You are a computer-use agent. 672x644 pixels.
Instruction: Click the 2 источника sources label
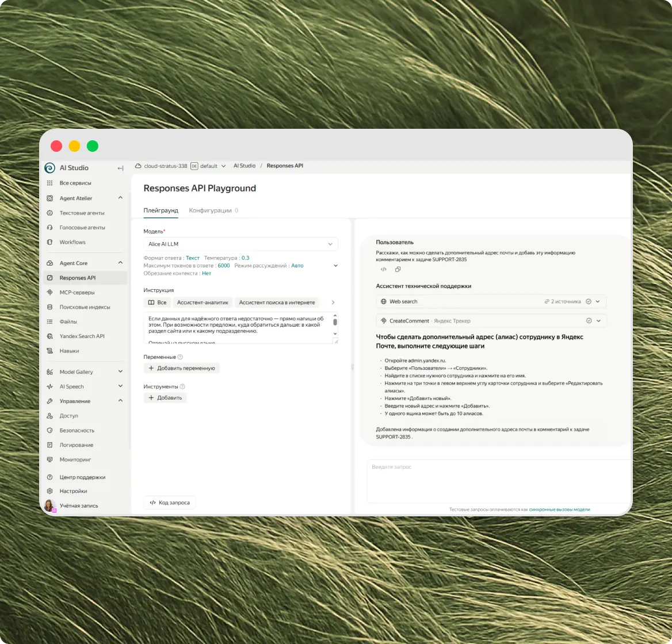(563, 301)
